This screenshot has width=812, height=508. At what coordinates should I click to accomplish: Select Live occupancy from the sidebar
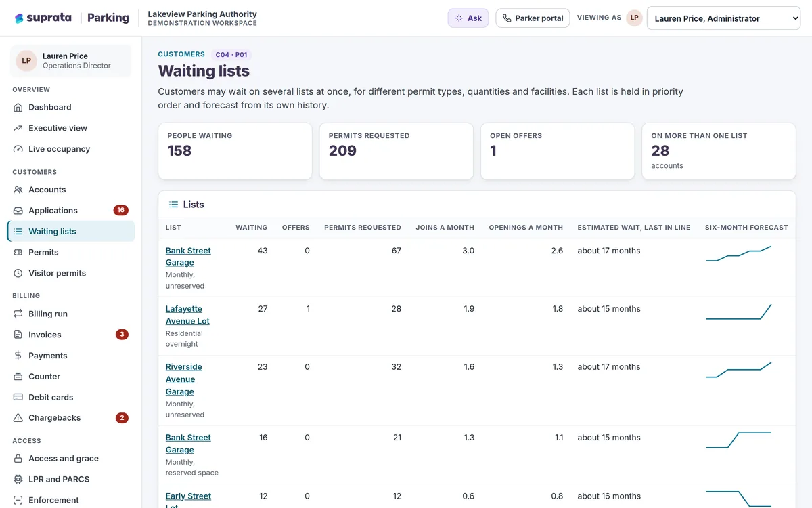(x=71, y=149)
